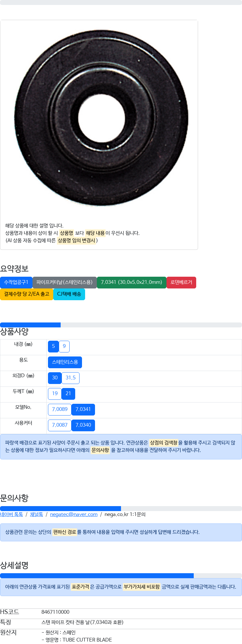Screen dimensions: 242x644
Task: Select the 스테인리스용 usage option
Action: (65, 362)
